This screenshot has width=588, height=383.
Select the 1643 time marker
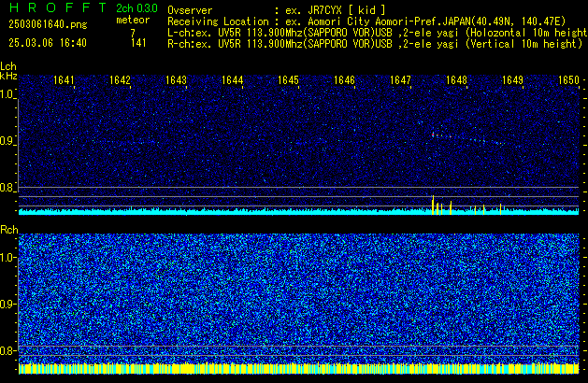point(176,80)
